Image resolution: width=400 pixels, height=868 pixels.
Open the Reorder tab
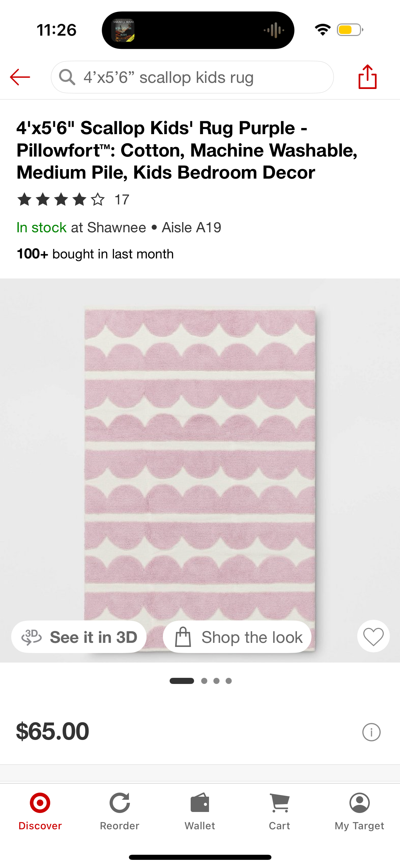click(x=119, y=812)
